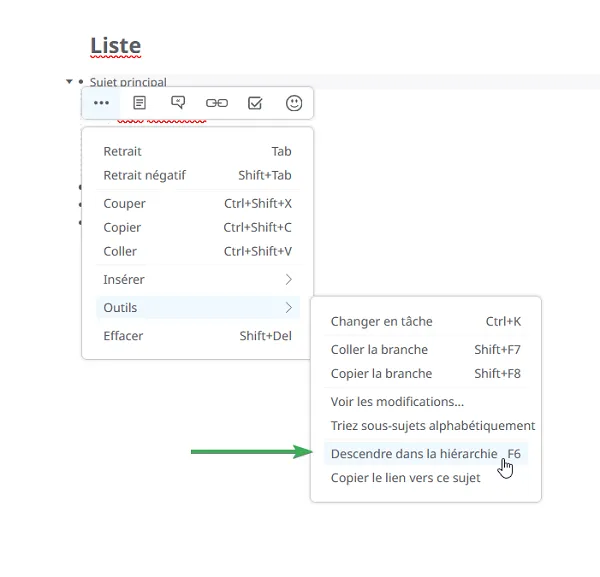Image resolution: width=600 pixels, height=577 pixels.
Task: Choose Retrait menu entry
Action: [197, 152]
